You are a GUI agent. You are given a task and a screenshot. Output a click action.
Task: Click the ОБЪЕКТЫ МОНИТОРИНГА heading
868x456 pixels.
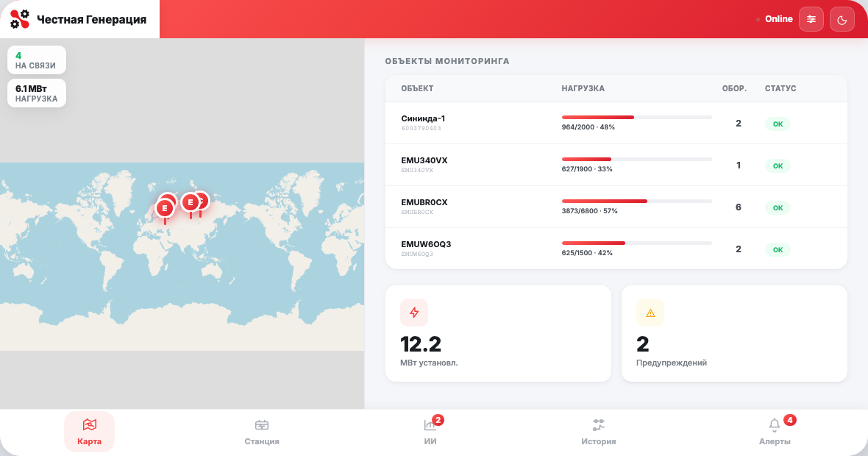[x=447, y=61]
